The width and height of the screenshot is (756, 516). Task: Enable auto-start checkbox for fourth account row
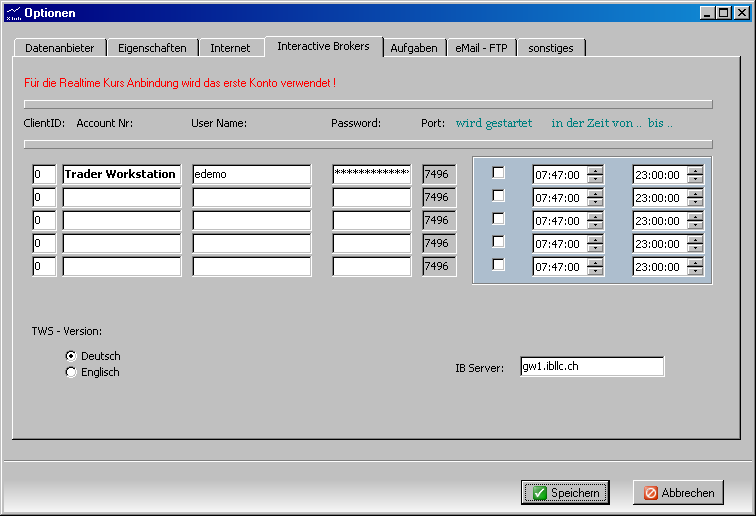pos(499,242)
